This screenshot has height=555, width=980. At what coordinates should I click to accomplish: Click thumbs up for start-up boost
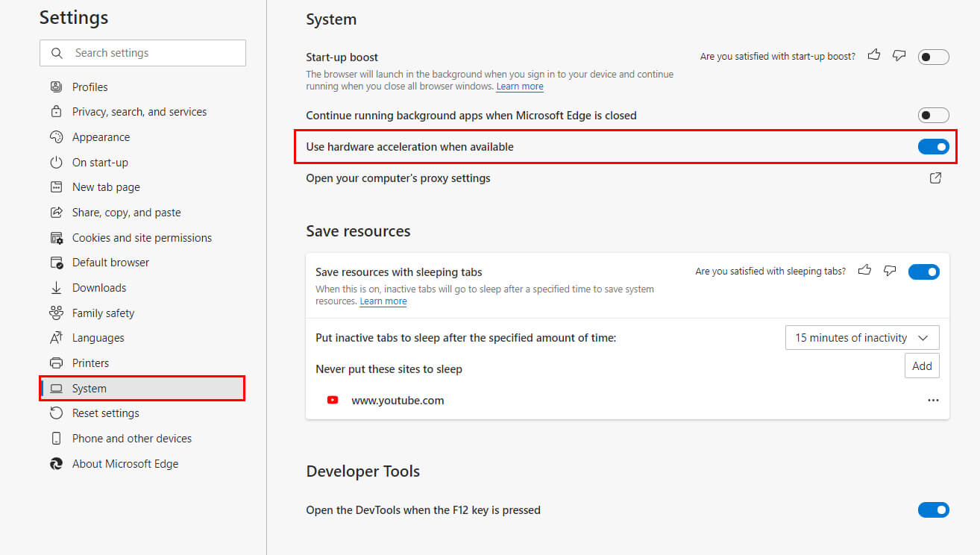click(875, 55)
